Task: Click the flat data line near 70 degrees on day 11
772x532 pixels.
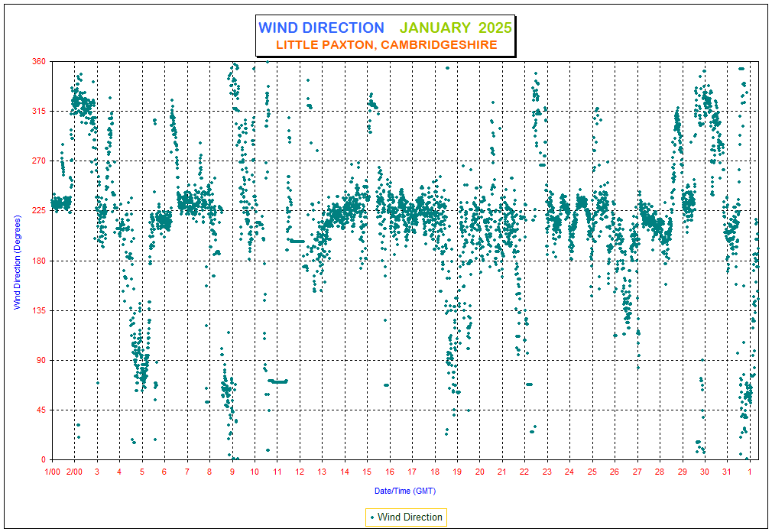Action: tap(277, 381)
